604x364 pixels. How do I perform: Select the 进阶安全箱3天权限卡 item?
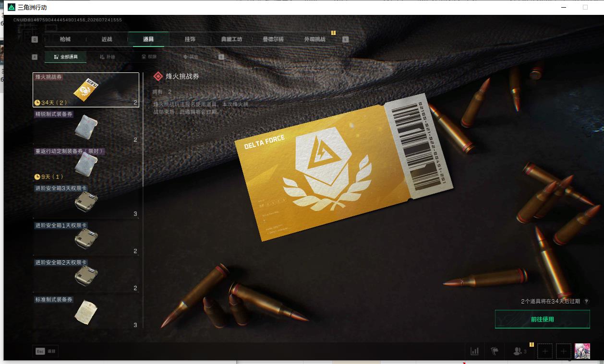pos(86,201)
